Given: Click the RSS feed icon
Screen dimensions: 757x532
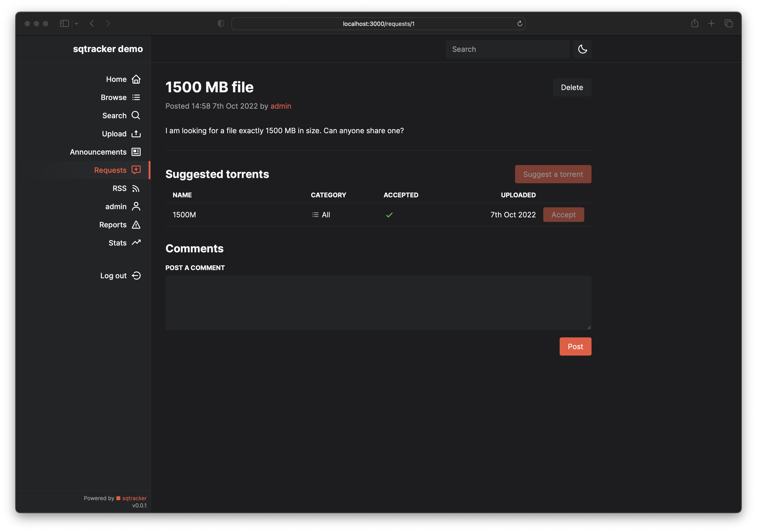Looking at the screenshot, I should pyautogui.click(x=136, y=188).
